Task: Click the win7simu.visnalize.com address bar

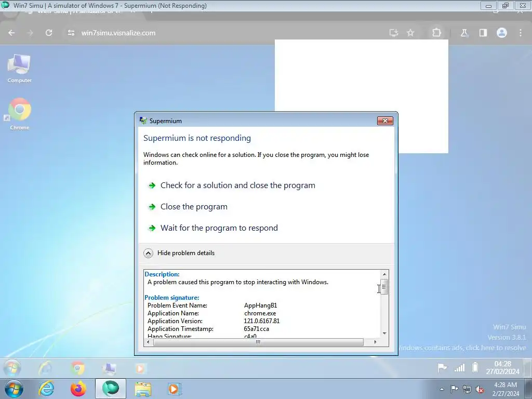Action: [118, 33]
